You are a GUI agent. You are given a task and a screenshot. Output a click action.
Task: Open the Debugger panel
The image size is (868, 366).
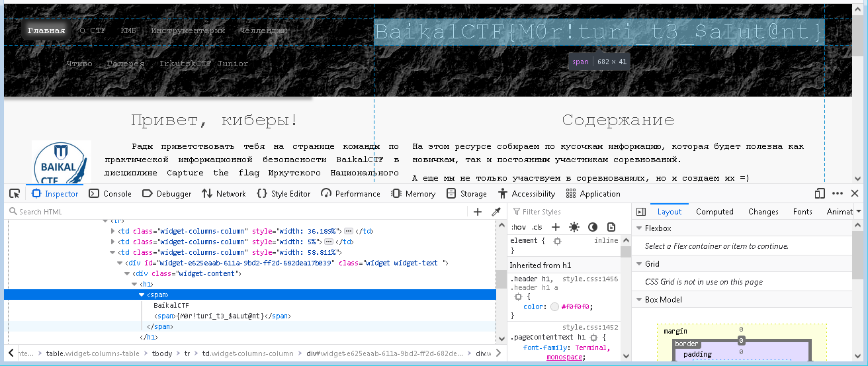pos(167,194)
